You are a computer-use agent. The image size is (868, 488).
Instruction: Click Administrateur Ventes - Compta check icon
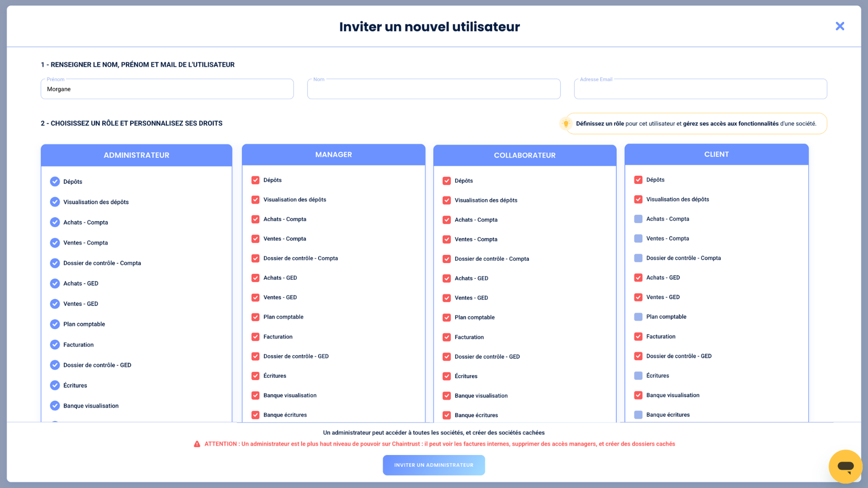point(55,243)
